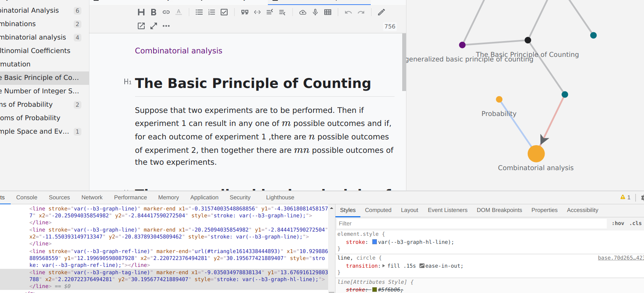Screen dimensions: 644x293
Task: Insert a hyperlink using link icon
Action: point(166,12)
